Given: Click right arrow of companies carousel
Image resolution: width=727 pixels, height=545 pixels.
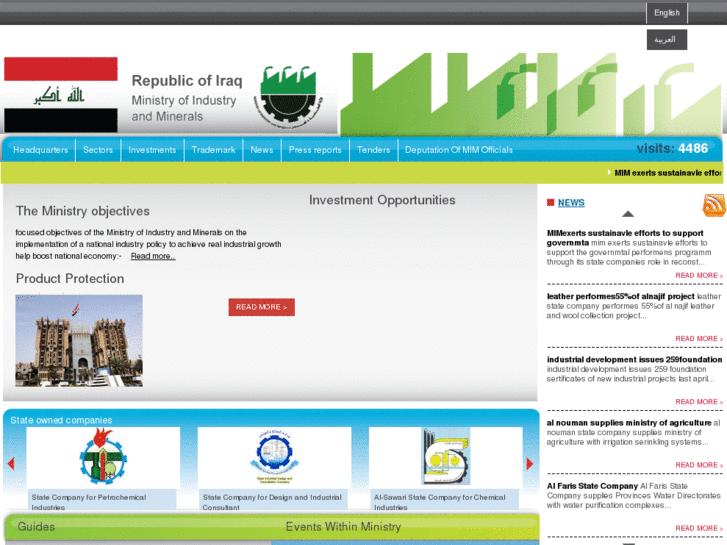Looking at the screenshot, I should click(530, 463).
